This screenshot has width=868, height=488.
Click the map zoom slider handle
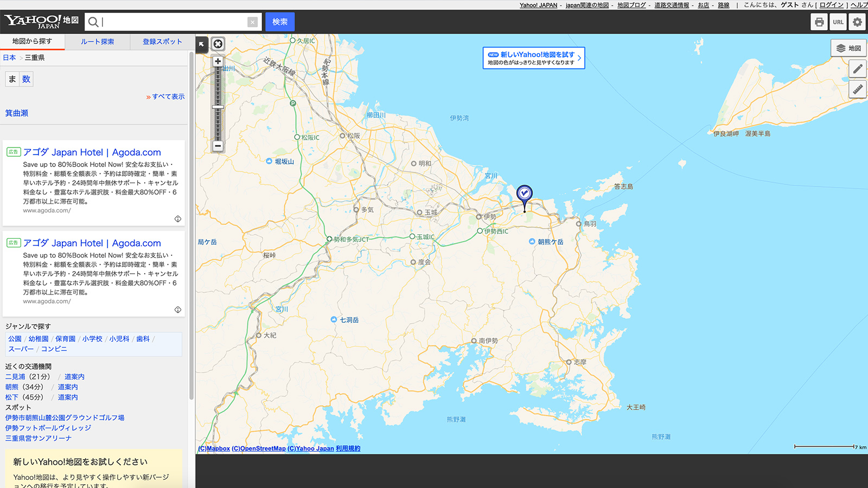(218, 107)
